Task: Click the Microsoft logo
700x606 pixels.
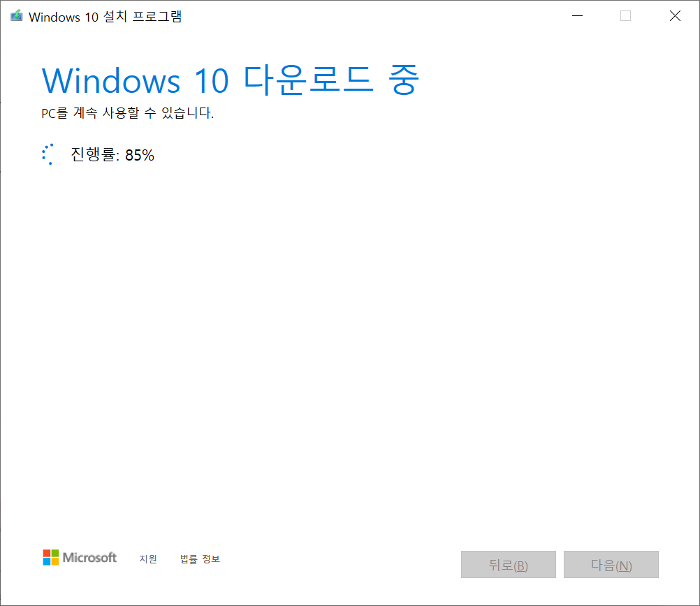Action: (x=80, y=557)
